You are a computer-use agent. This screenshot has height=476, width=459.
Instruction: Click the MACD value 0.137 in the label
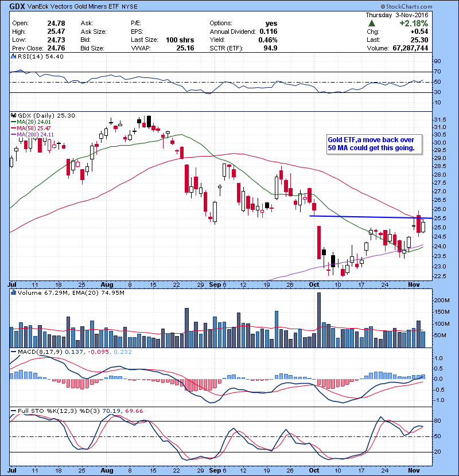point(74,352)
